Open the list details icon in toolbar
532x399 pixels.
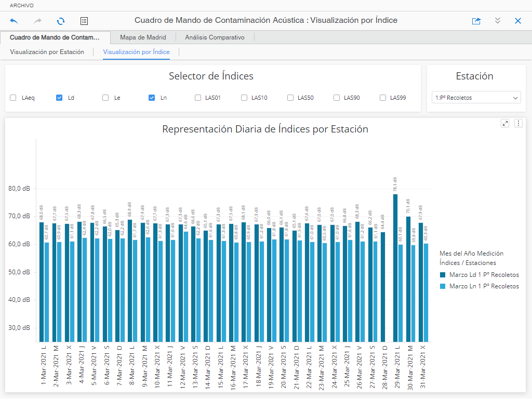(84, 21)
